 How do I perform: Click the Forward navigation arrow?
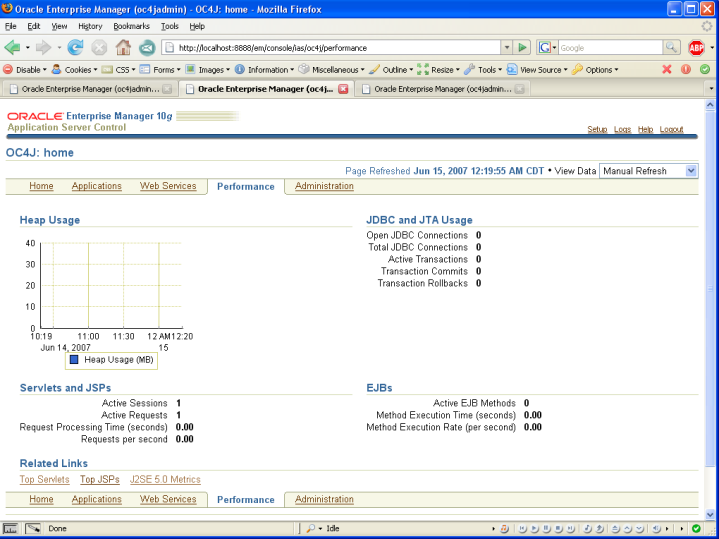click(x=44, y=47)
